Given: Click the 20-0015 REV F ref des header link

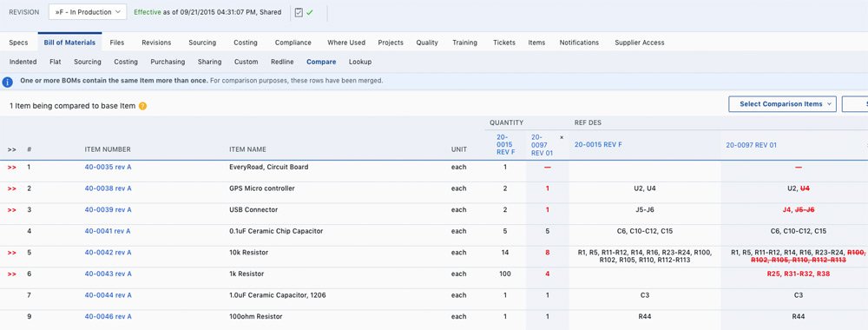Looking at the screenshot, I should 598,144.
